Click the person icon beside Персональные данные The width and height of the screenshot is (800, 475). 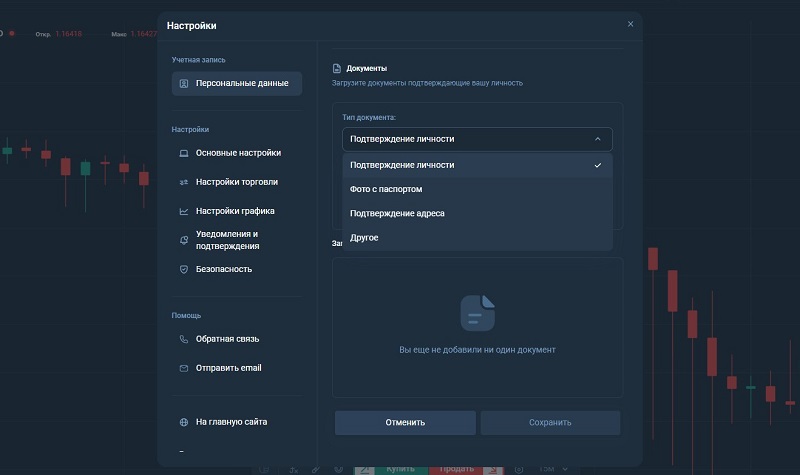point(184,84)
